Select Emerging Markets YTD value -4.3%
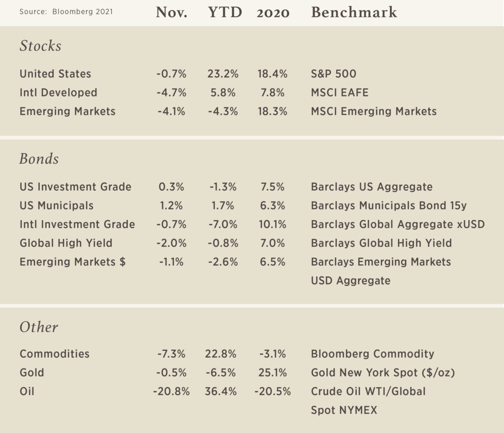 pyautogui.click(x=223, y=111)
